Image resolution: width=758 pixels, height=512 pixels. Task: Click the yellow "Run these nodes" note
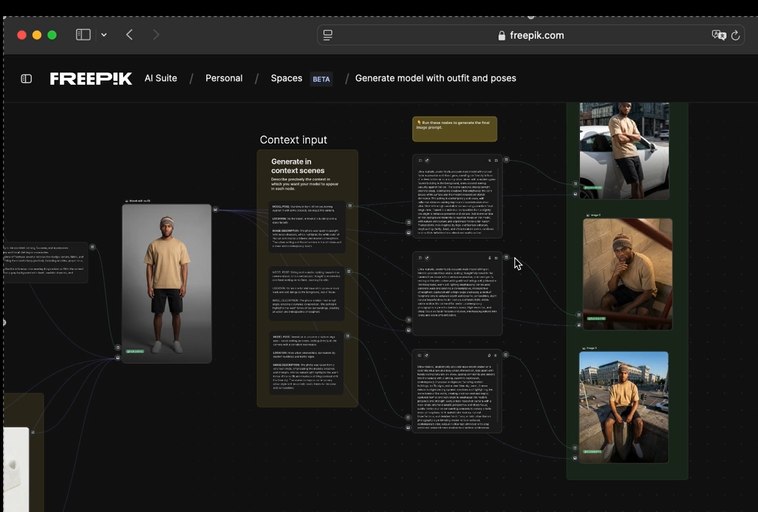454,128
